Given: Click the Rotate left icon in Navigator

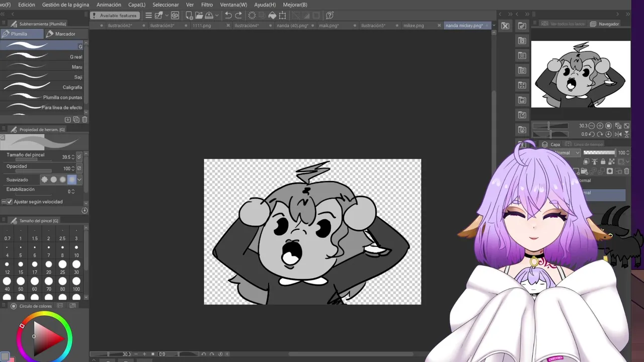Looking at the screenshot, I should [x=592, y=134].
